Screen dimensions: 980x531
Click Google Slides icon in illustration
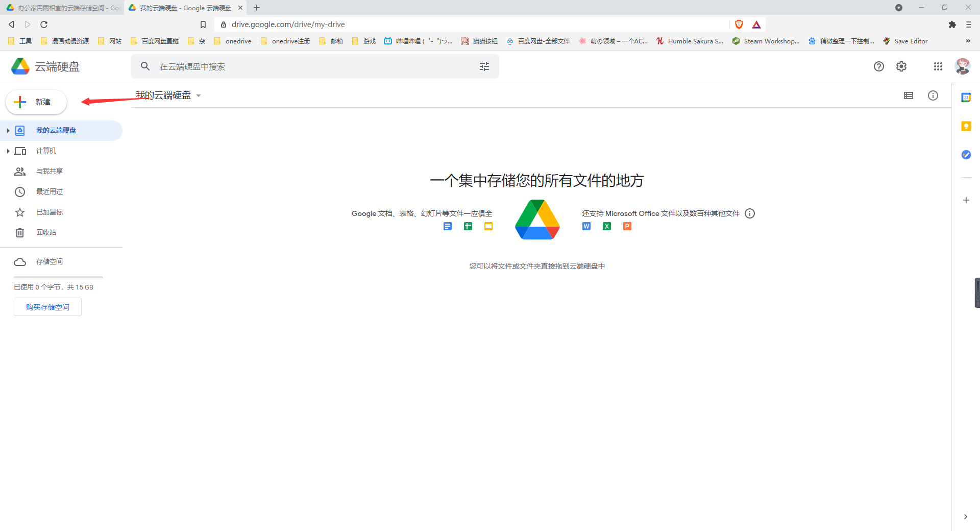click(488, 226)
